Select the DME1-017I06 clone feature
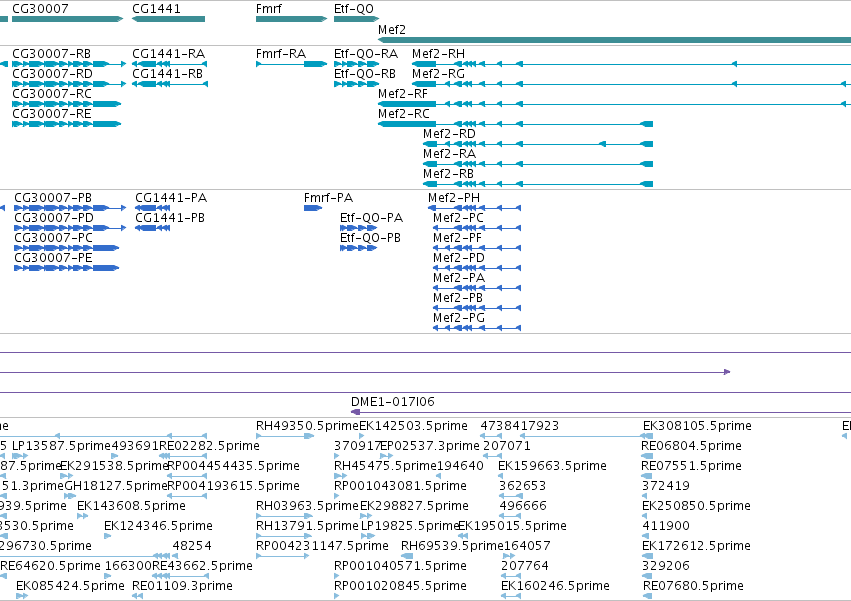The height and width of the screenshot is (601, 851). click(601, 412)
